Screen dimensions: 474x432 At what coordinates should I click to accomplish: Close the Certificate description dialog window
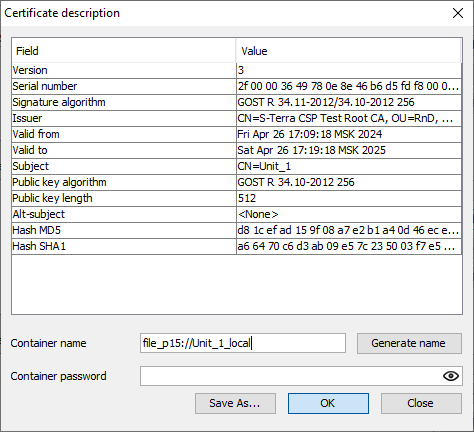(x=458, y=13)
